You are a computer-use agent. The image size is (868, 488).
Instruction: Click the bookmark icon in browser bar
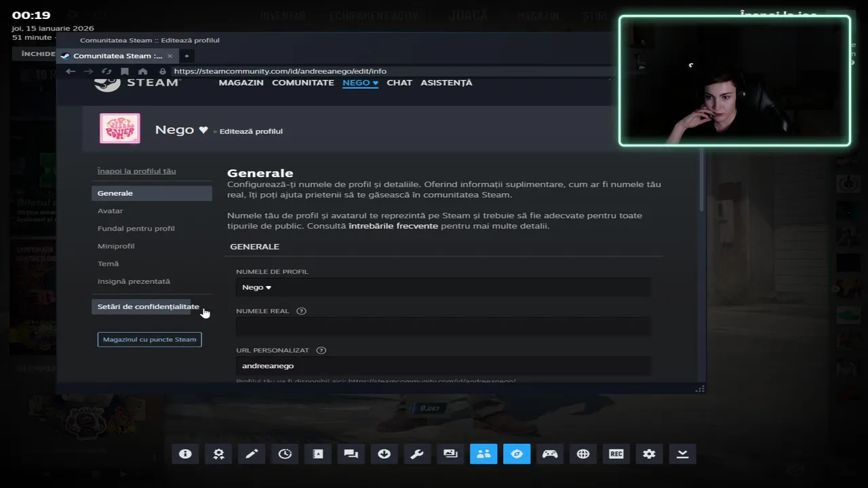point(125,71)
